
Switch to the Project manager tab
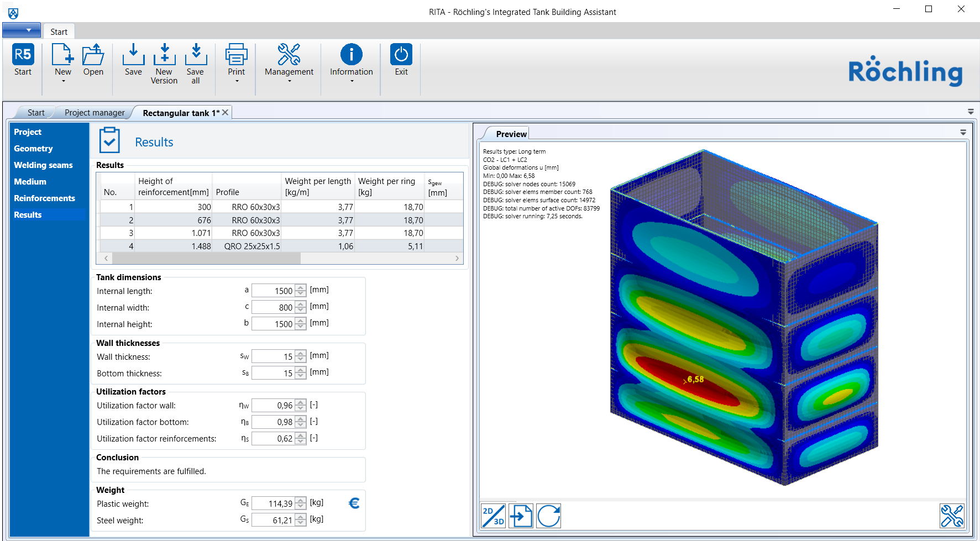pyautogui.click(x=95, y=113)
